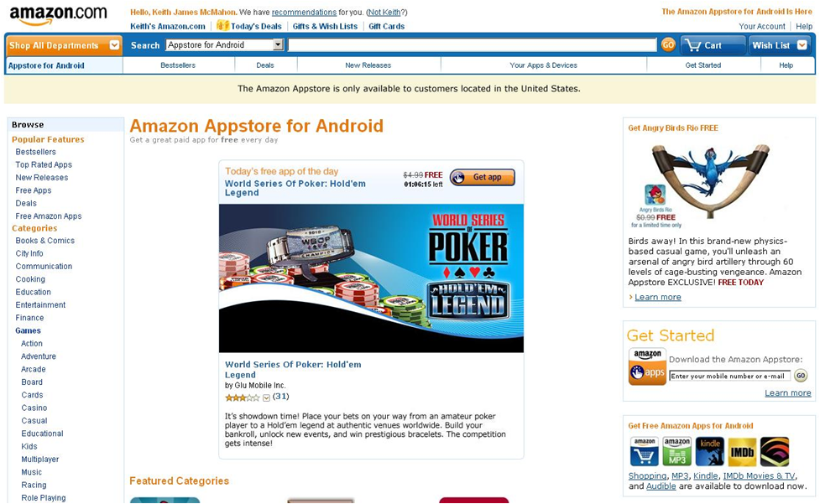This screenshot has height=504, width=820.
Task: Switch to the New Releases tab
Action: [368, 65]
